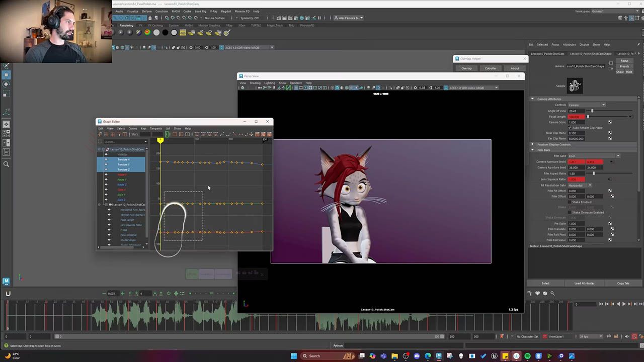Enable Auto Render Clip Plane checkbox
This screenshot has width=644, height=362.
tap(570, 128)
